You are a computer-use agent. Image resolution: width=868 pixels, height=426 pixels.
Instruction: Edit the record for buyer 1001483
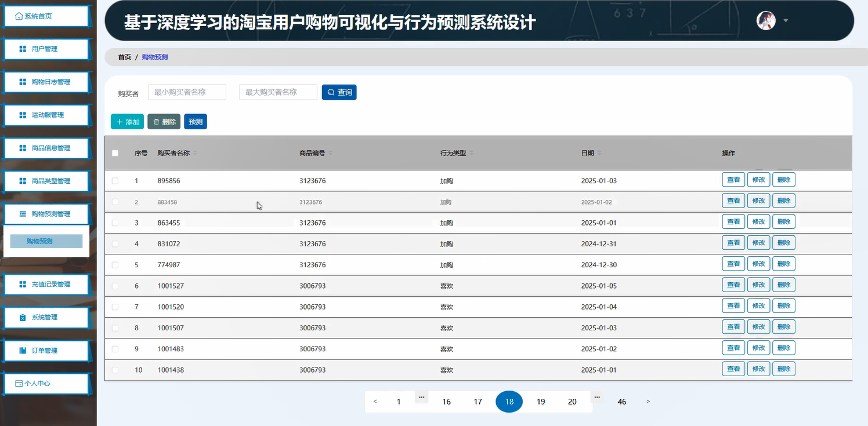pyautogui.click(x=758, y=348)
